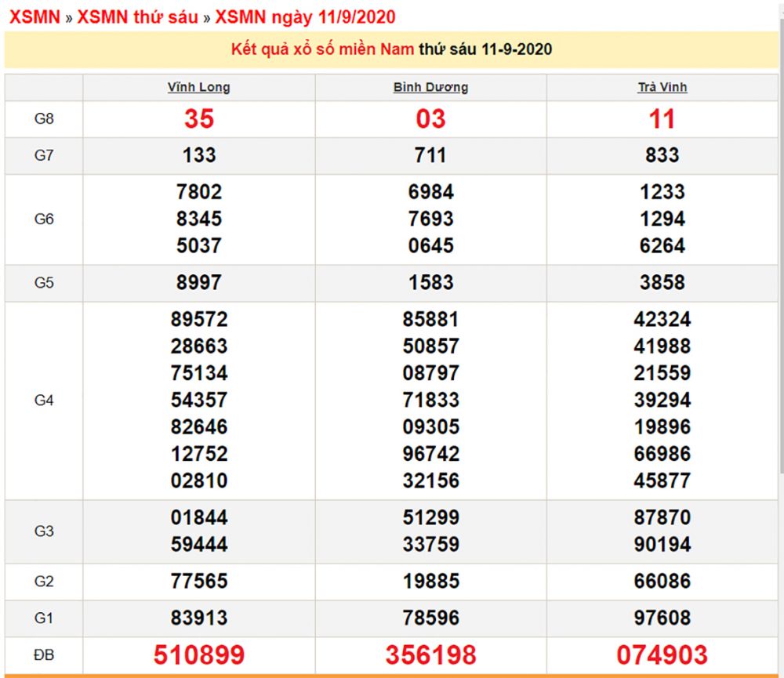Click the red G8 number 11
This screenshot has width=784, height=678.
click(662, 119)
